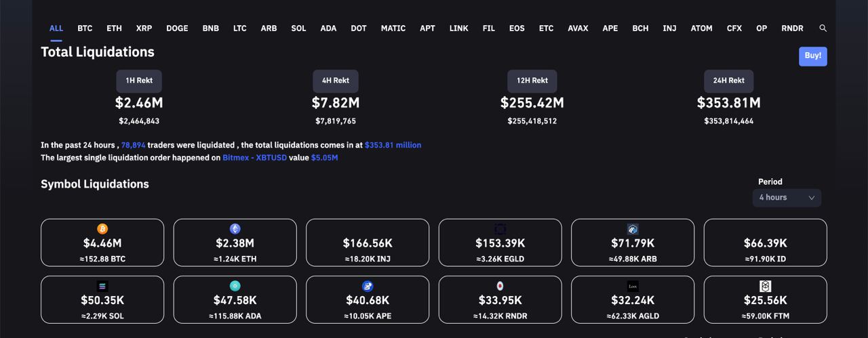Switch to the MATIC tab
Screen dimensions: 868x338
pos(393,28)
